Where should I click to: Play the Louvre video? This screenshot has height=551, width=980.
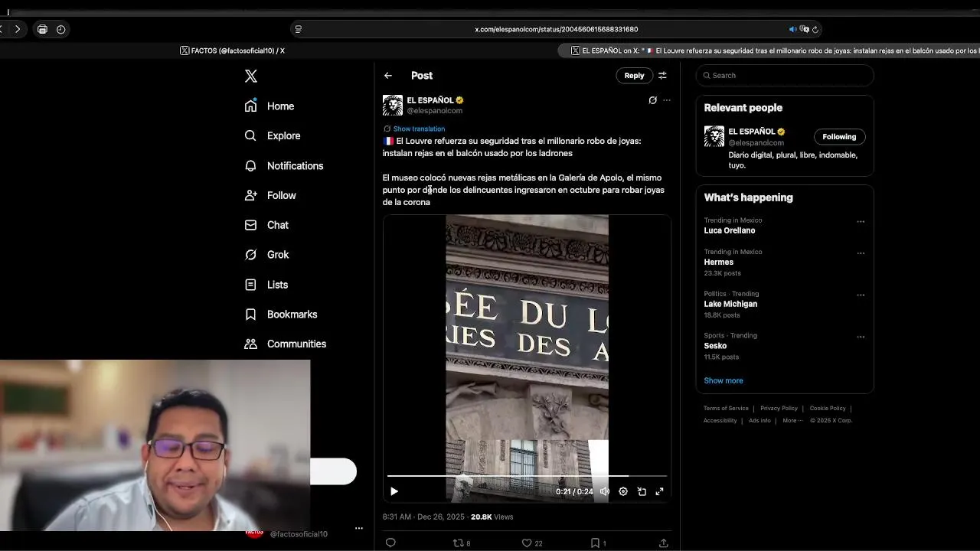(394, 491)
